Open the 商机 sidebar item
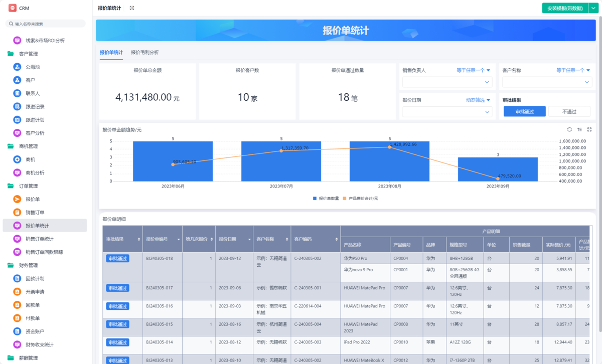 (x=45, y=159)
